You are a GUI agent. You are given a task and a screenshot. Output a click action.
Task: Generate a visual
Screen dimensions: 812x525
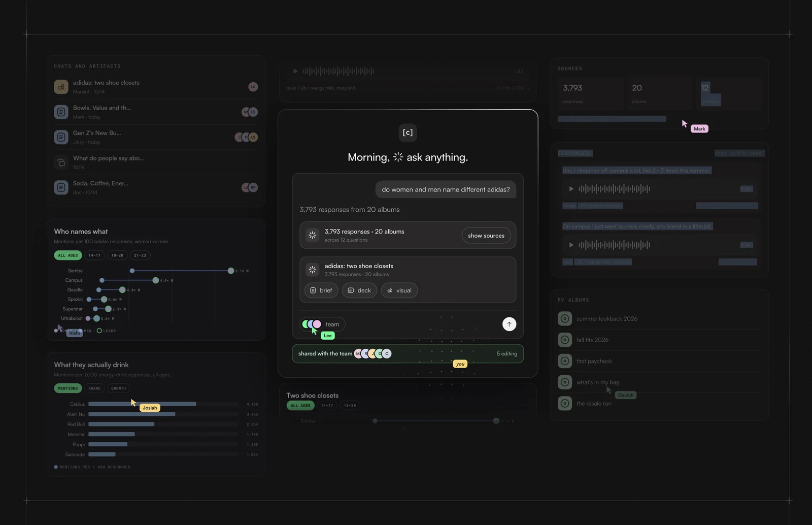(399, 290)
